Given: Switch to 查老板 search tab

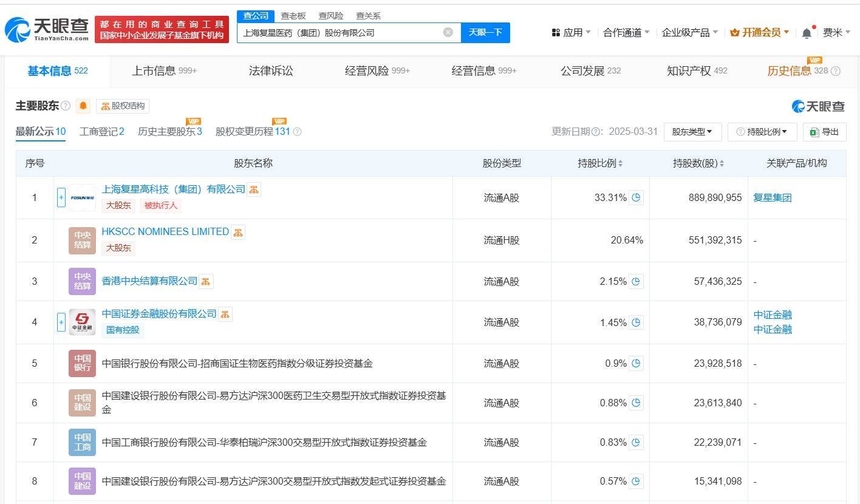Looking at the screenshot, I should [293, 16].
